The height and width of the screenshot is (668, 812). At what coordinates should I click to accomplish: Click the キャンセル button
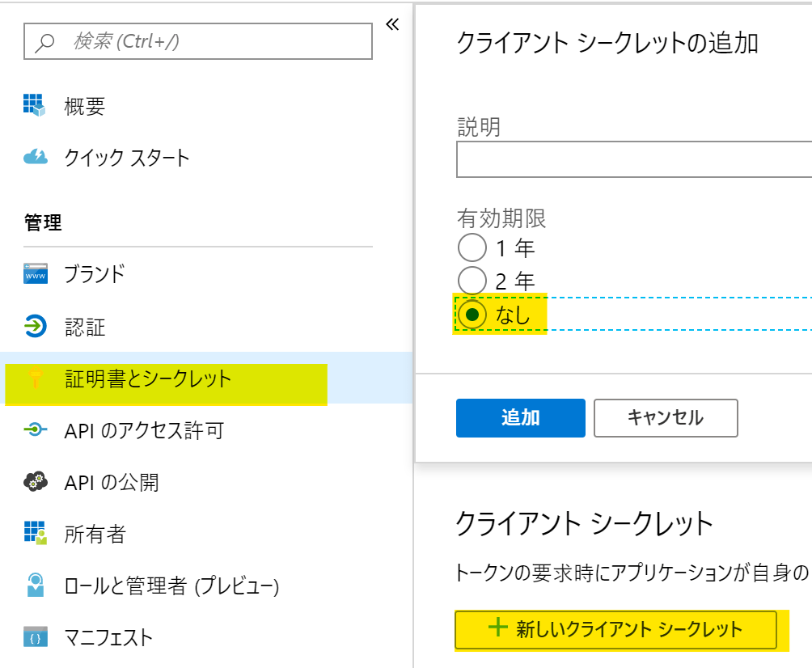[x=665, y=417]
